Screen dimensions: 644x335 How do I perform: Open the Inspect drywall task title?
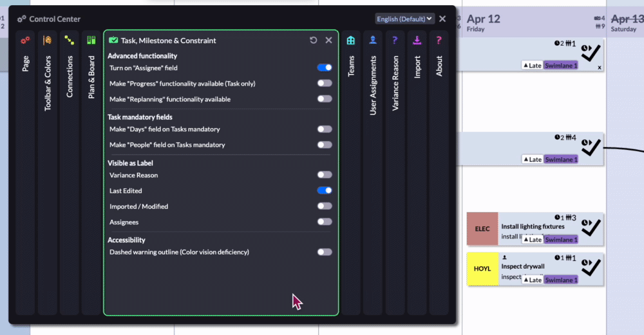click(523, 266)
